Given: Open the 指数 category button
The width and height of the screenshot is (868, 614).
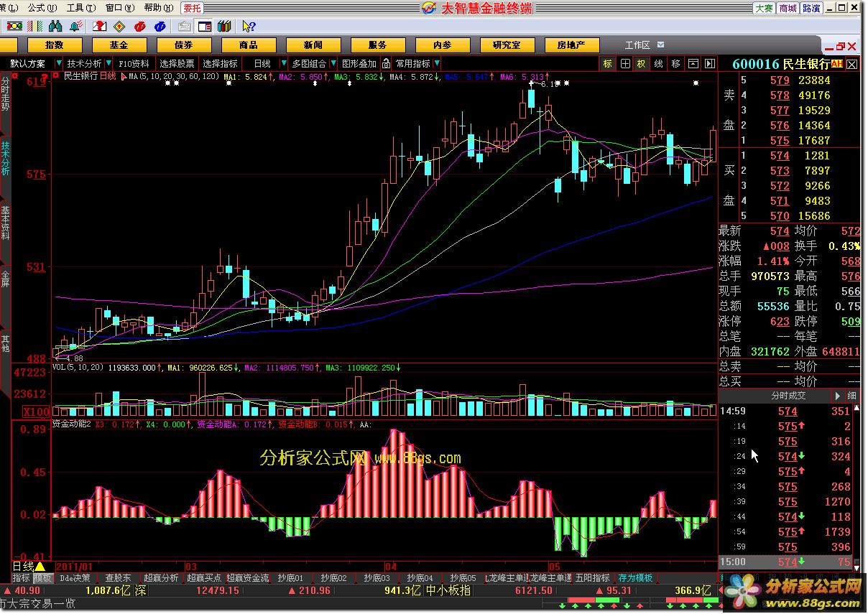Looking at the screenshot, I should (54, 45).
